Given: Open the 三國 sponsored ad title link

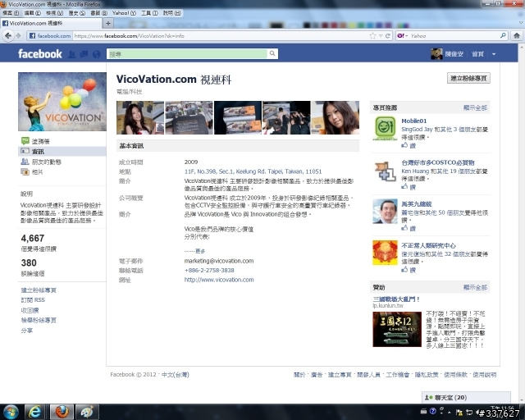Looking at the screenshot, I should coord(396,299).
